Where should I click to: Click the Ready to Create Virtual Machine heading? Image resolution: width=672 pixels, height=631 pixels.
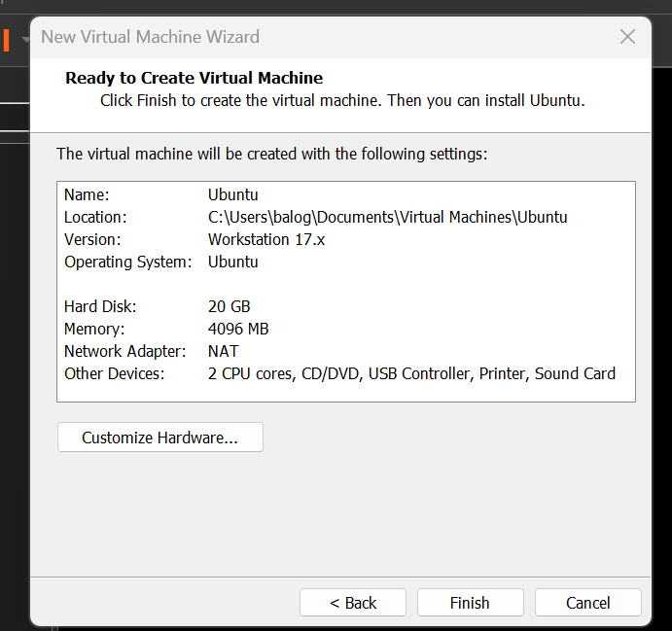coord(194,78)
